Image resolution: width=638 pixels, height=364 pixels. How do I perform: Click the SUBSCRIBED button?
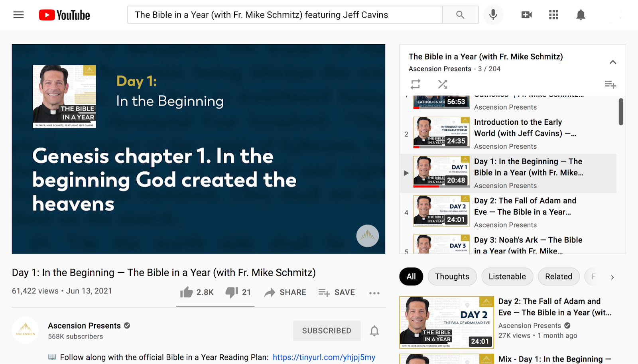(327, 331)
